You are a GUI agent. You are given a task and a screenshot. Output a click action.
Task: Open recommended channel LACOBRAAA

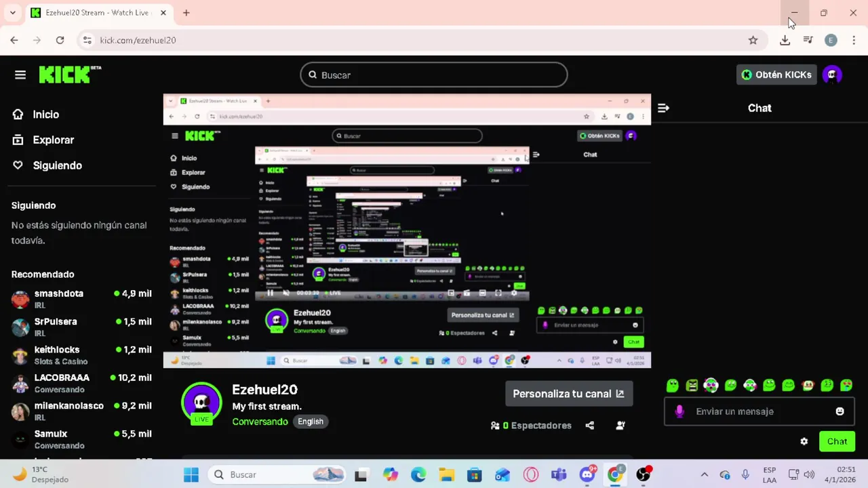tap(81, 383)
